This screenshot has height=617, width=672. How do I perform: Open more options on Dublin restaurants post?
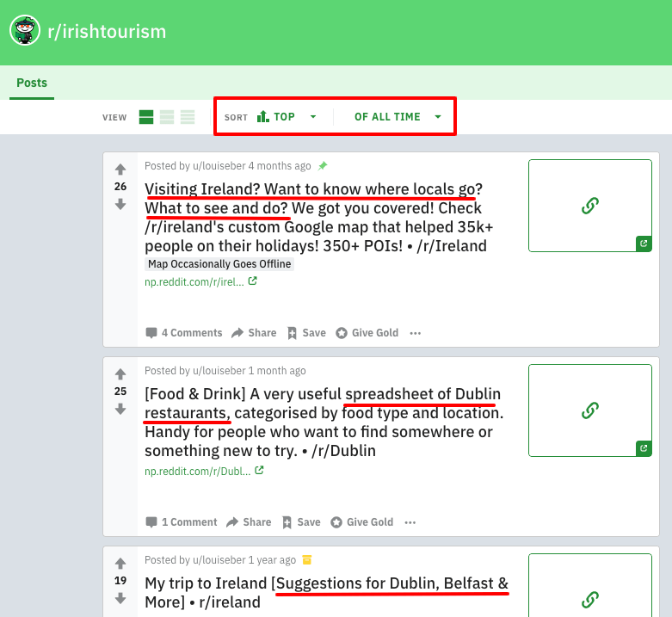tap(410, 522)
